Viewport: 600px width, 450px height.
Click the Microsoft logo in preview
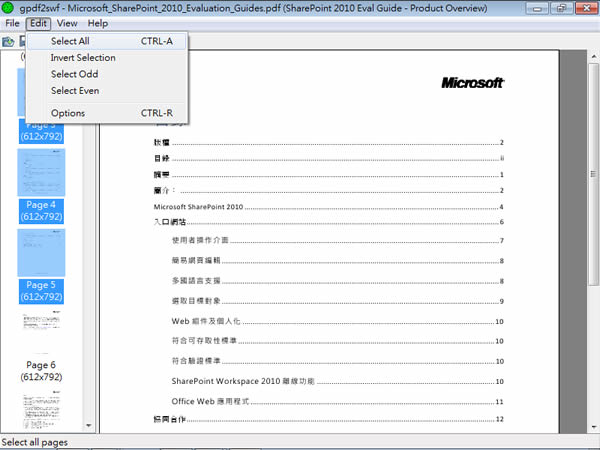pyautogui.click(x=473, y=83)
